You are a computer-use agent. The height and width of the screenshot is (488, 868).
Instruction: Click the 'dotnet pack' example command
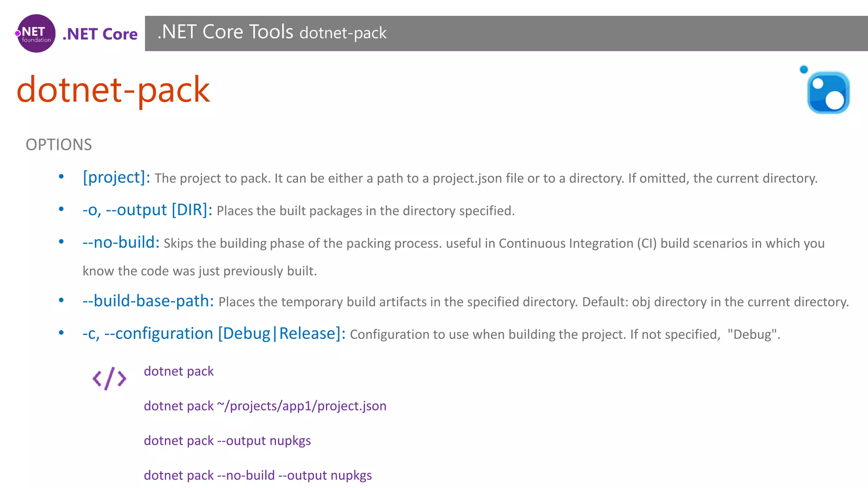(179, 372)
